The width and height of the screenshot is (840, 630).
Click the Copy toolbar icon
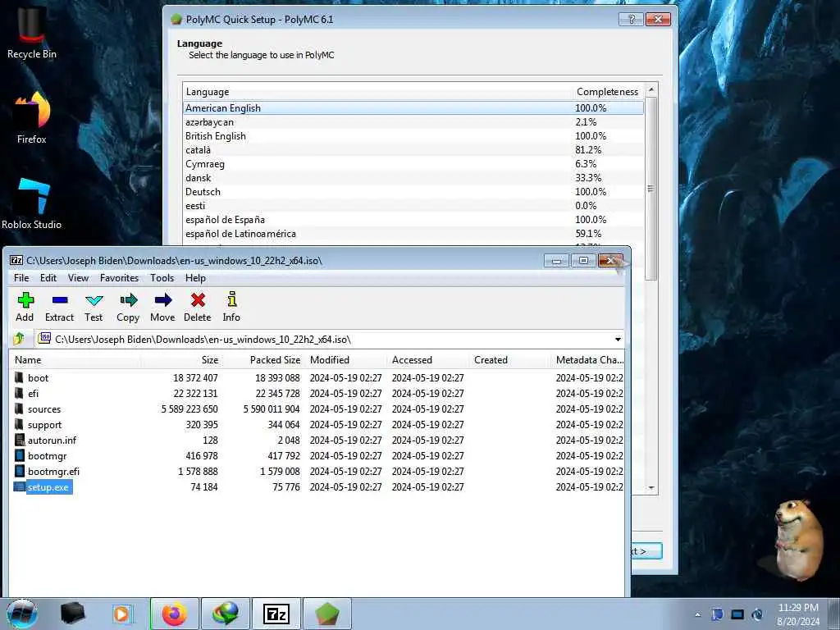coord(128,307)
